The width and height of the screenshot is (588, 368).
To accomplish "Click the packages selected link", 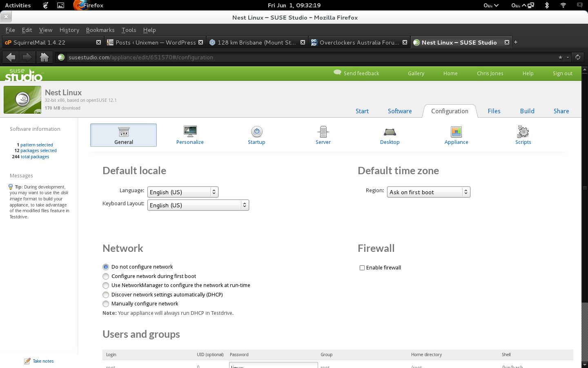I will coord(38,150).
